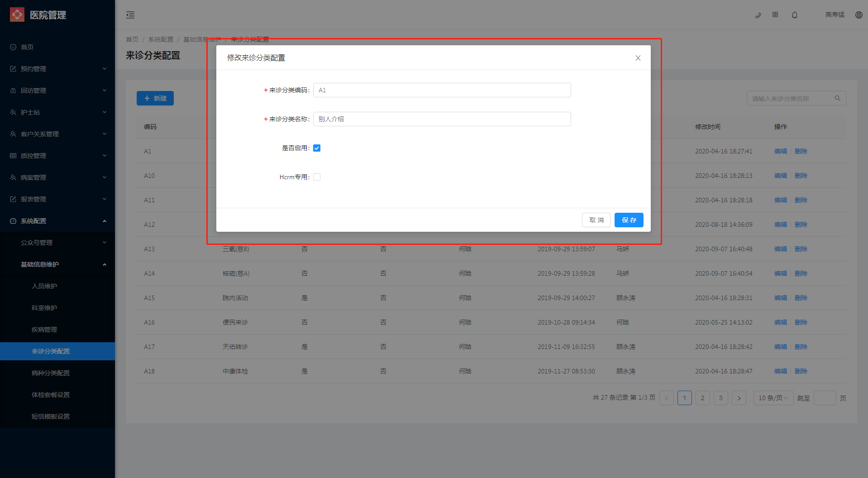Go to page 2 in pagination
This screenshot has width=868, height=478.
(702, 398)
